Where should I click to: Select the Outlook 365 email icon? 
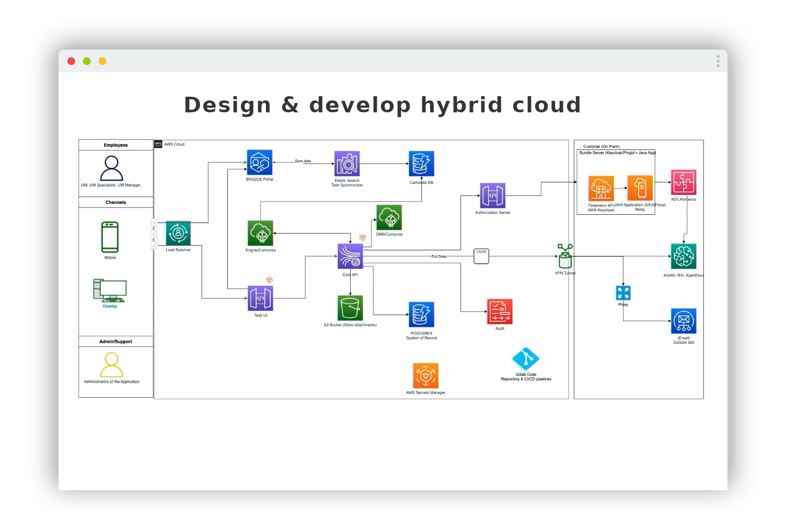point(684,321)
